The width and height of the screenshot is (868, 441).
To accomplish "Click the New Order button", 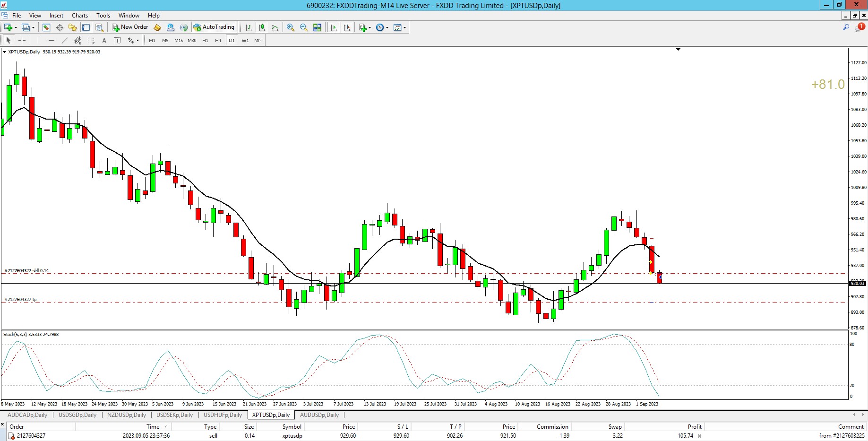I will pyautogui.click(x=130, y=27).
